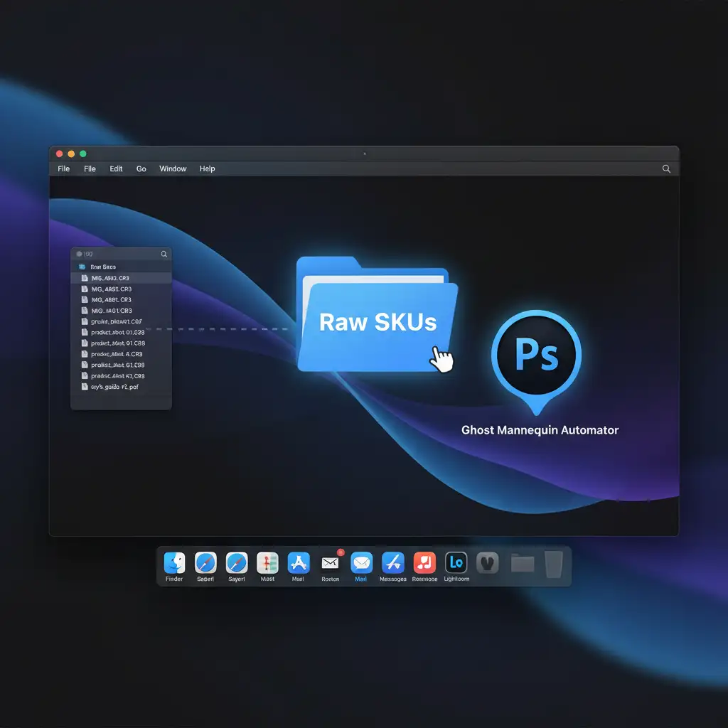Click the Trash icon in the dock
Image resolution: width=728 pixels, height=728 pixels.
point(554,564)
